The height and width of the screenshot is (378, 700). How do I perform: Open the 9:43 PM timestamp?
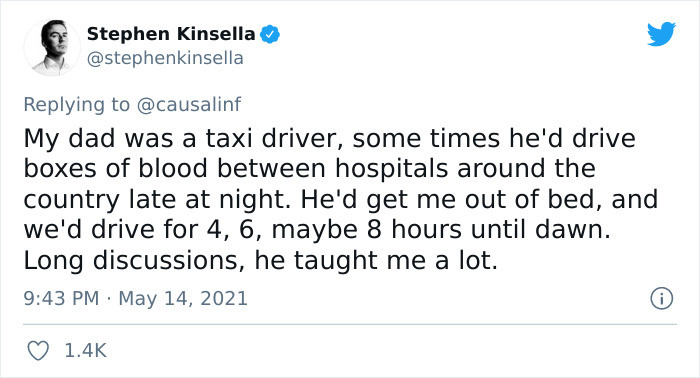(x=61, y=298)
